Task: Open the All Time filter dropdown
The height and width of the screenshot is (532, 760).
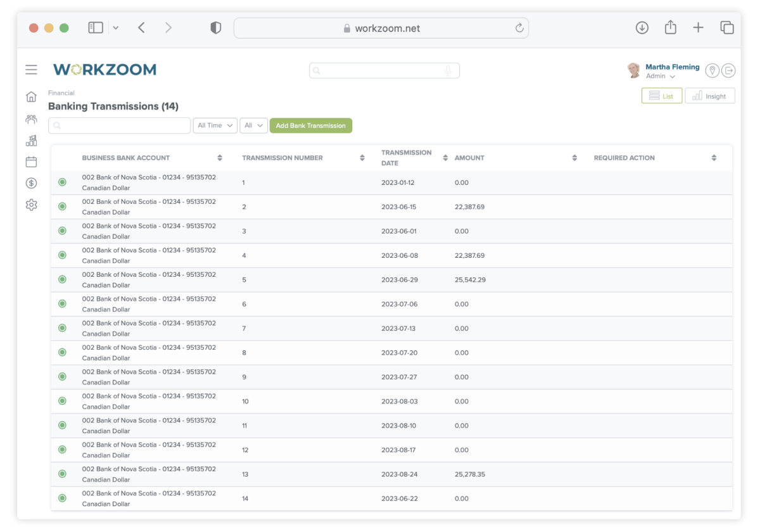Action: [x=215, y=125]
